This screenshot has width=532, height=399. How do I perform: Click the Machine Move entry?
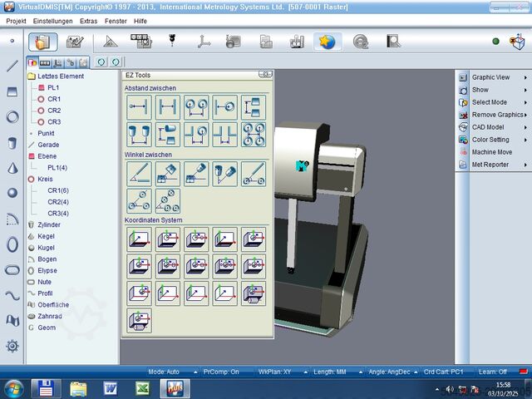[x=491, y=152]
